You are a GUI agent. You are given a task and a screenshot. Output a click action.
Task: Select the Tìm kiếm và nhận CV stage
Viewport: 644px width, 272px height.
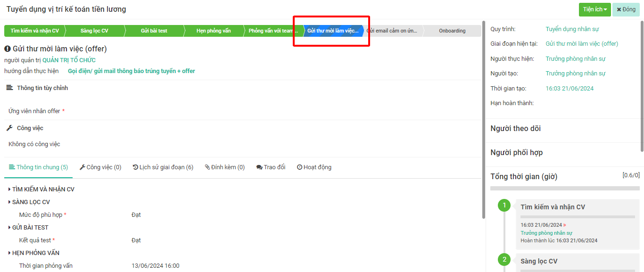click(x=34, y=31)
